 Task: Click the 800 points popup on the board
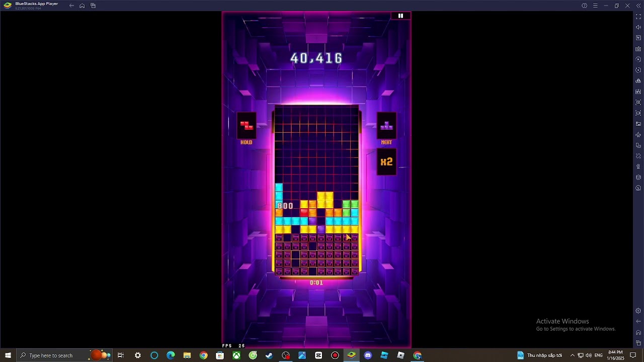tap(285, 206)
